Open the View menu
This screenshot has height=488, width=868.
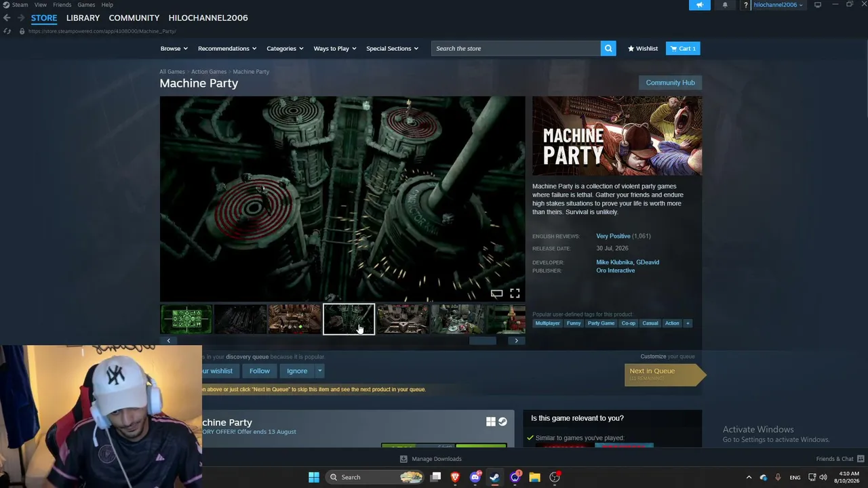41,5
